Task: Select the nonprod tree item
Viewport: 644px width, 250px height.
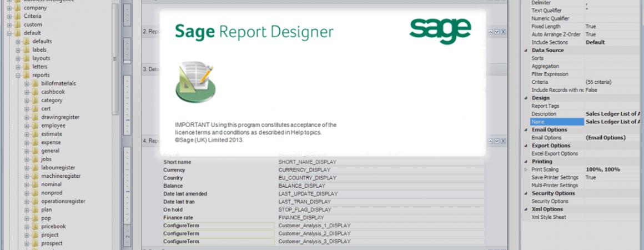Action: 52,193
